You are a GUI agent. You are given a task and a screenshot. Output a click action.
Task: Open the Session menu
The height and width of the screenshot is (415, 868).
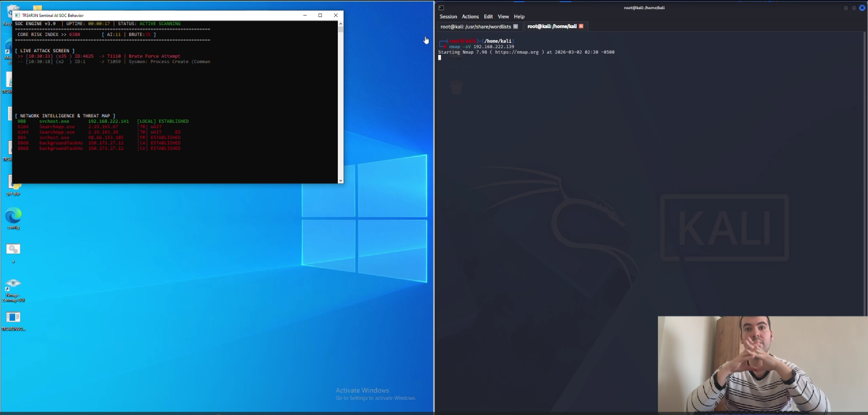coord(448,17)
